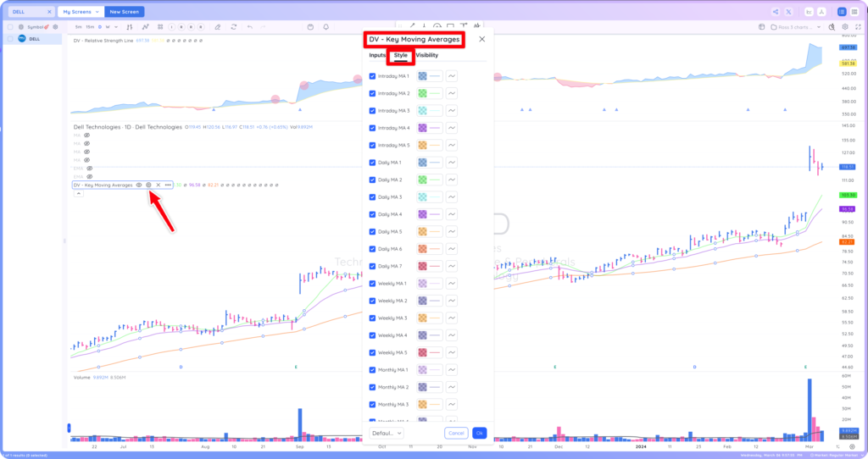Click the Ok button in dialog
This screenshot has height=459, width=868.
coord(480,433)
